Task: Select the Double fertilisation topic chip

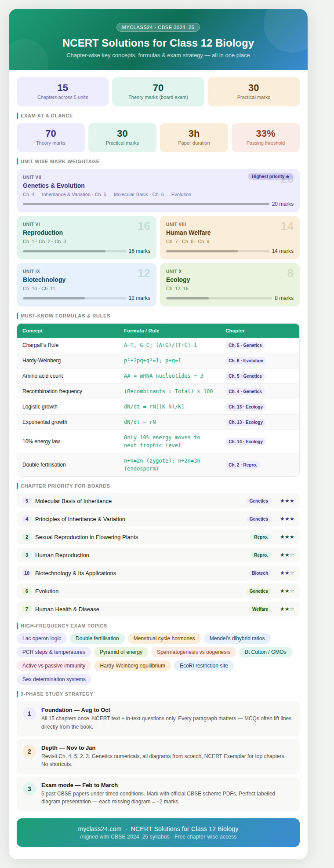Action: coord(97,638)
